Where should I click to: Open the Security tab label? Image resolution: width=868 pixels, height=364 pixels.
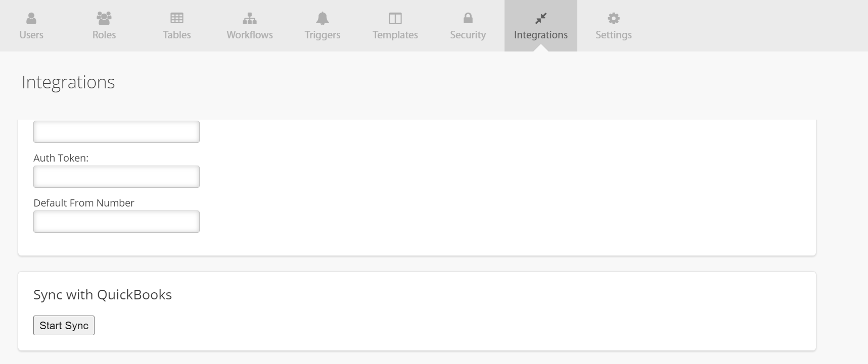[x=468, y=35]
